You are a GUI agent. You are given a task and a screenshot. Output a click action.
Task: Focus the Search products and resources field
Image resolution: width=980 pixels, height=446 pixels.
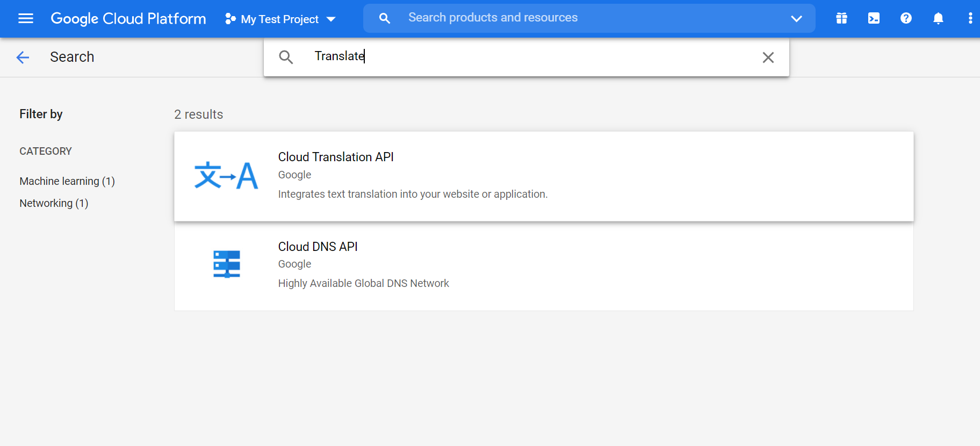pos(589,18)
